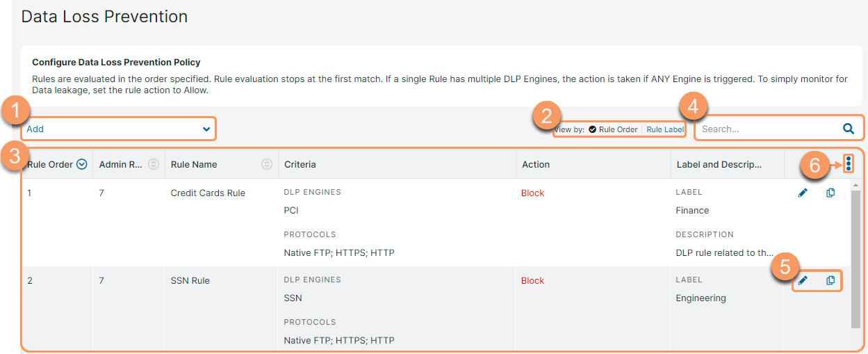Click the search magnifier icon
868x354 pixels.
point(848,129)
